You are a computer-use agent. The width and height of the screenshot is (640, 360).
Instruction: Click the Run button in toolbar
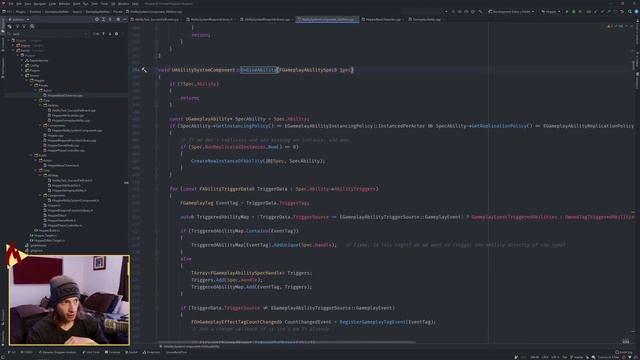click(x=567, y=12)
